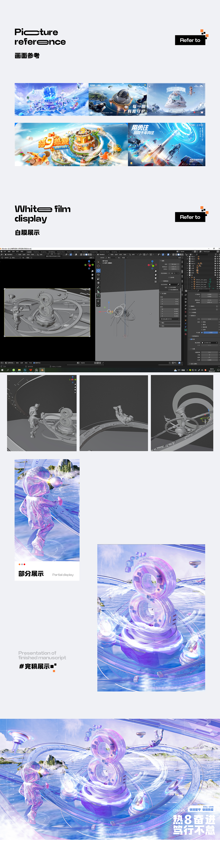220x868 pixels.
Task: Enable 锁定摄像机到 view checkbox
Action: tap(170, 290)
